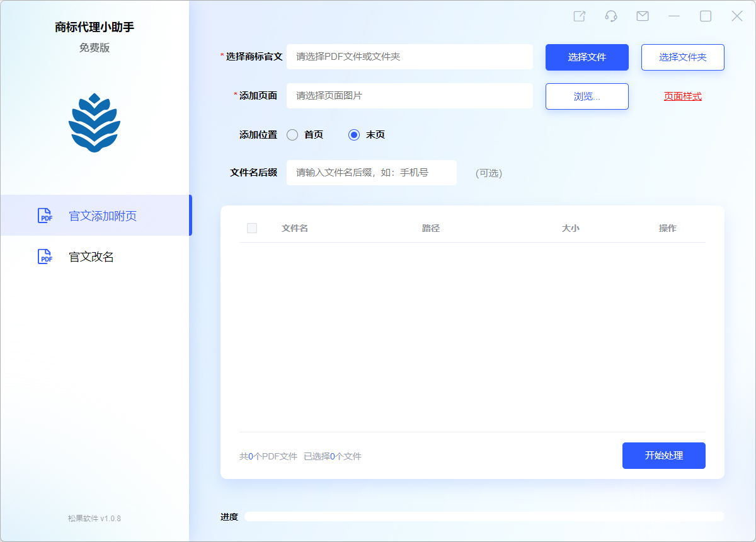This screenshot has height=542, width=756.
Task: Click the mail feedback icon at the top
Action: [642, 16]
